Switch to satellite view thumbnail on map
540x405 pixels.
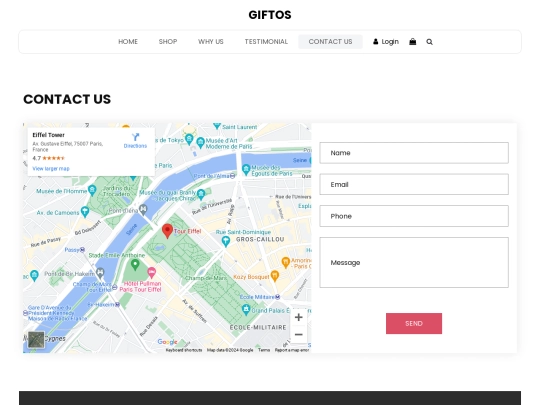coord(36,340)
